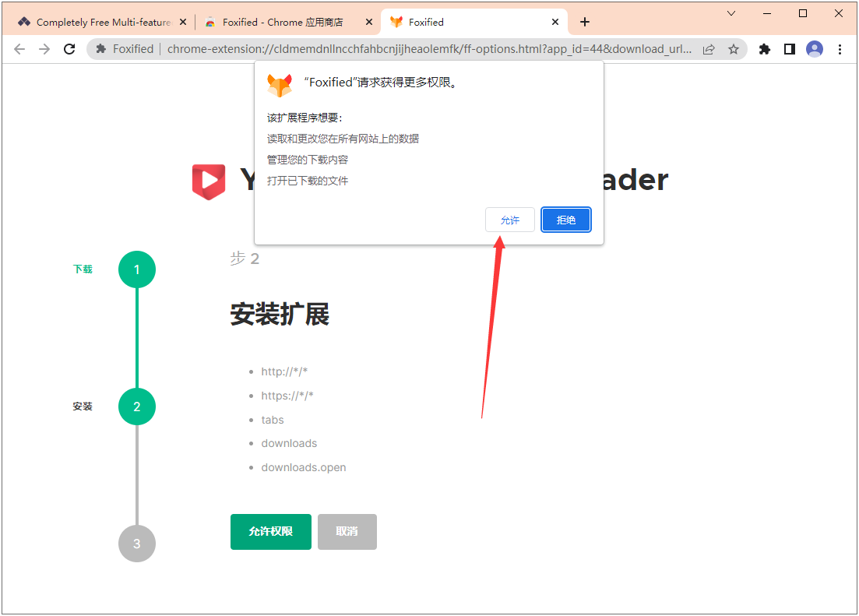Reload the current page
859x616 pixels.
pyautogui.click(x=69, y=49)
